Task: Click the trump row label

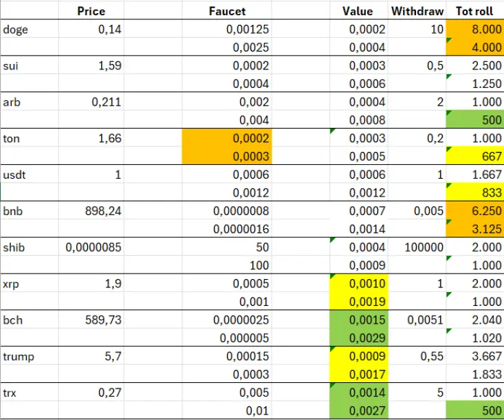Action: [x=30, y=356]
